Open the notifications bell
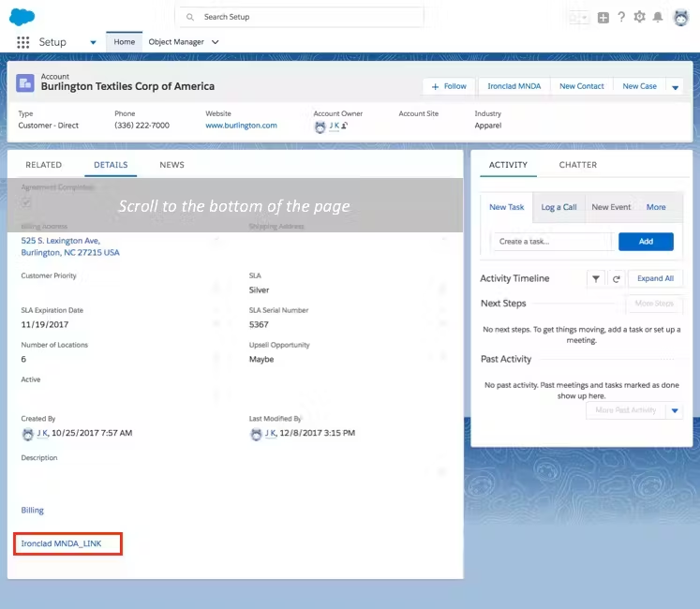Image resolution: width=700 pixels, height=609 pixels. pyautogui.click(x=658, y=17)
